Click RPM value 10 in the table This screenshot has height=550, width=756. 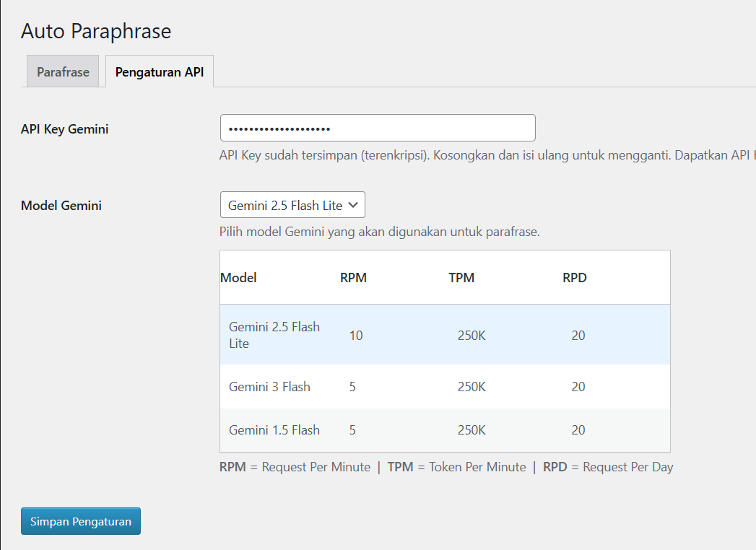click(356, 336)
